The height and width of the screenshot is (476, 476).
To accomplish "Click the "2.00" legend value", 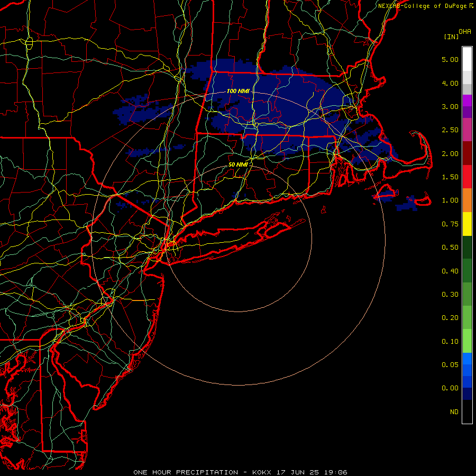I will (x=450, y=153).
